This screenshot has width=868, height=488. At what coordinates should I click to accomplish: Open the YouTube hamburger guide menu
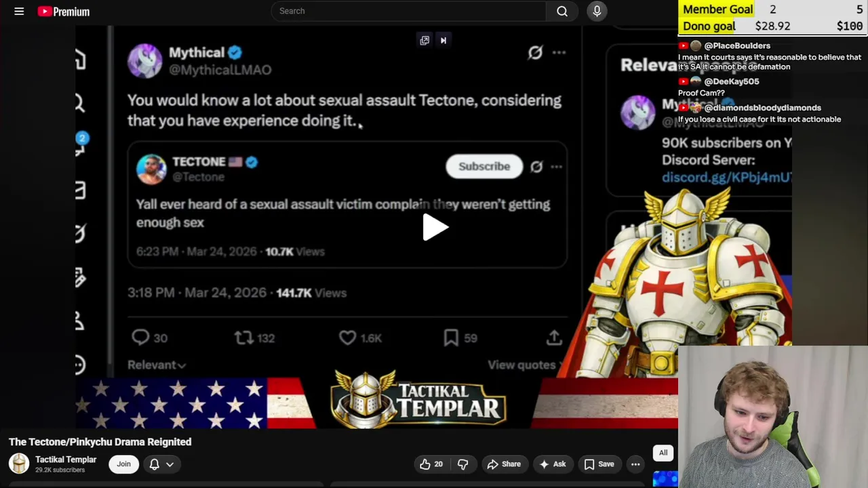click(x=19, y=12)
